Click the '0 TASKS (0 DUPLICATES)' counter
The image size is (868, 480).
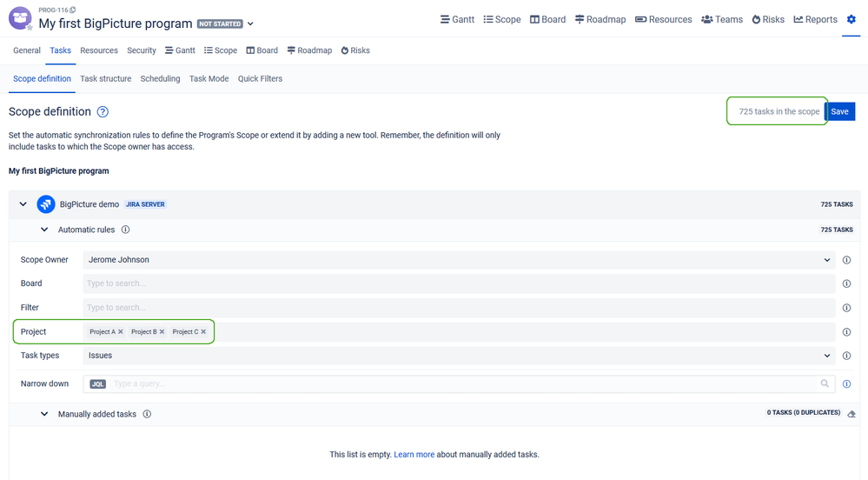point(803,413)
